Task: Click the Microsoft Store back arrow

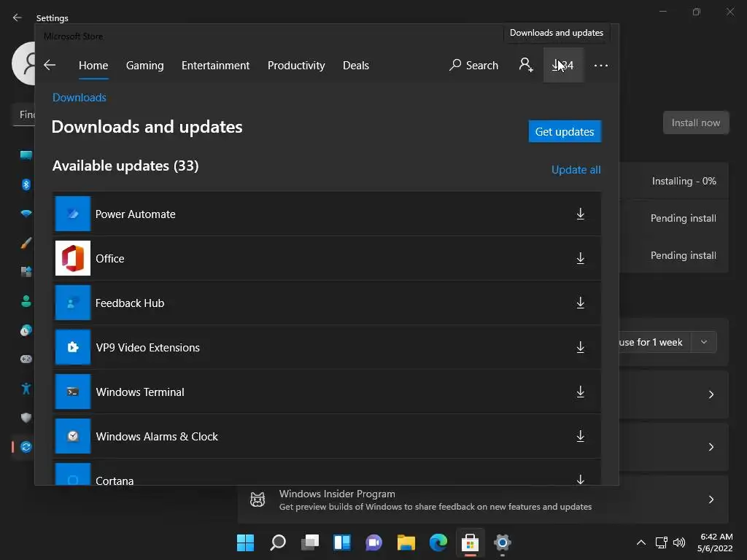Action: (50, 65)
